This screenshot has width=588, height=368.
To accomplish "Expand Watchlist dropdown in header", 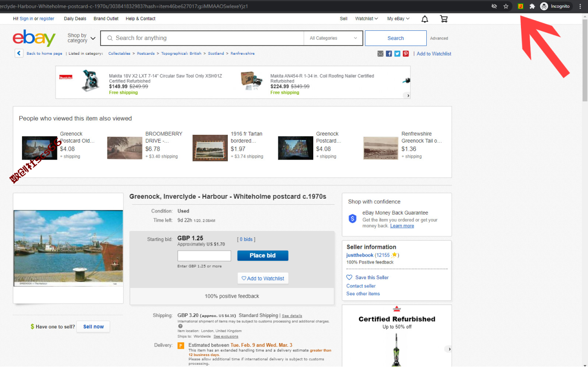I will pos(367,19).
